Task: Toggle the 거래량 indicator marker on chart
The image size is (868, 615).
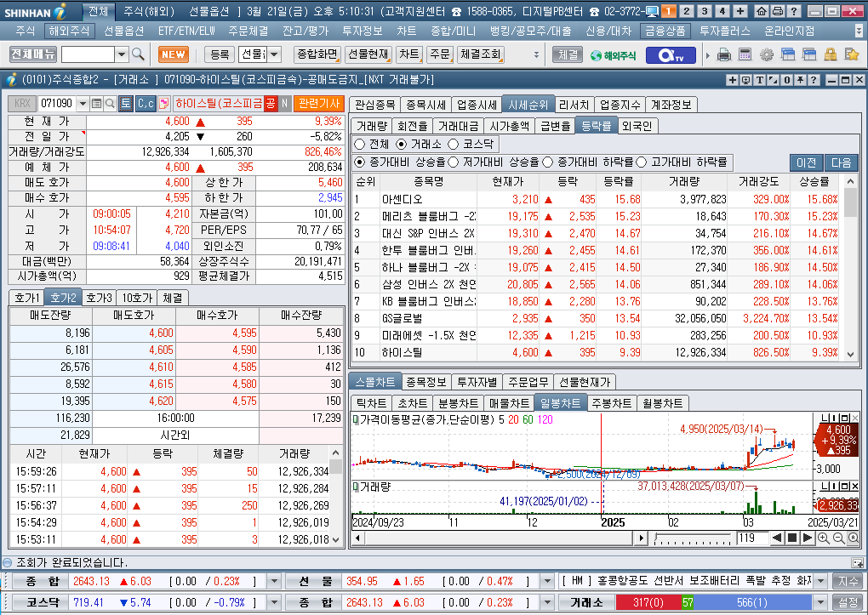Action: pyautogui.click(x=356, y=487)
